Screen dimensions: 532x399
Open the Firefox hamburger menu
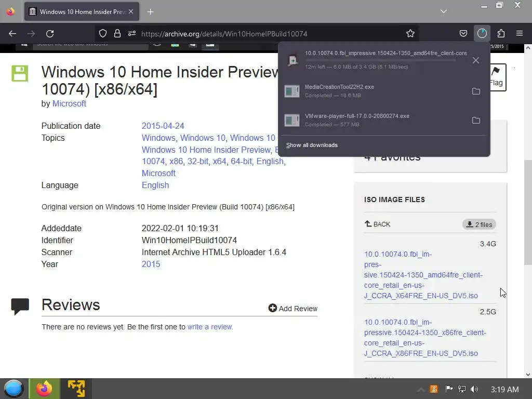coord(519,33)
